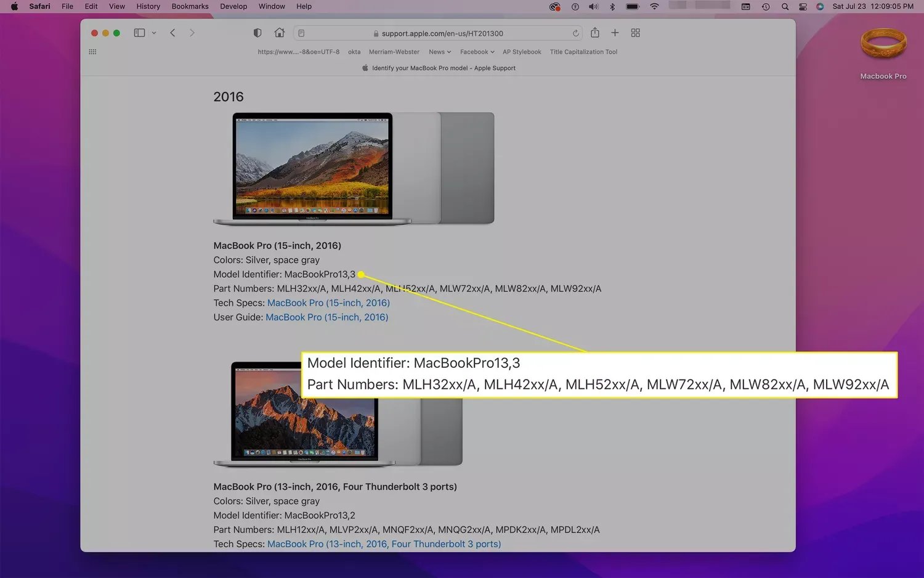Go back with the back arrow

click(x=173, y=33)
